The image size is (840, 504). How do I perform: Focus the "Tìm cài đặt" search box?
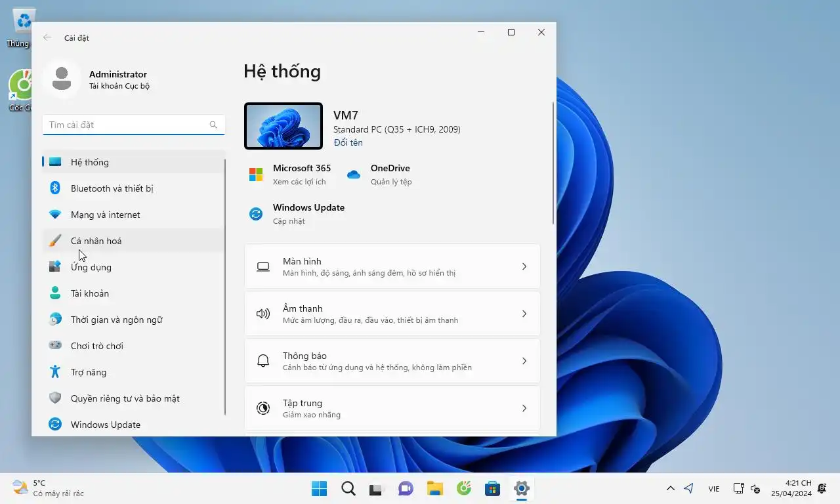[134, 125]
